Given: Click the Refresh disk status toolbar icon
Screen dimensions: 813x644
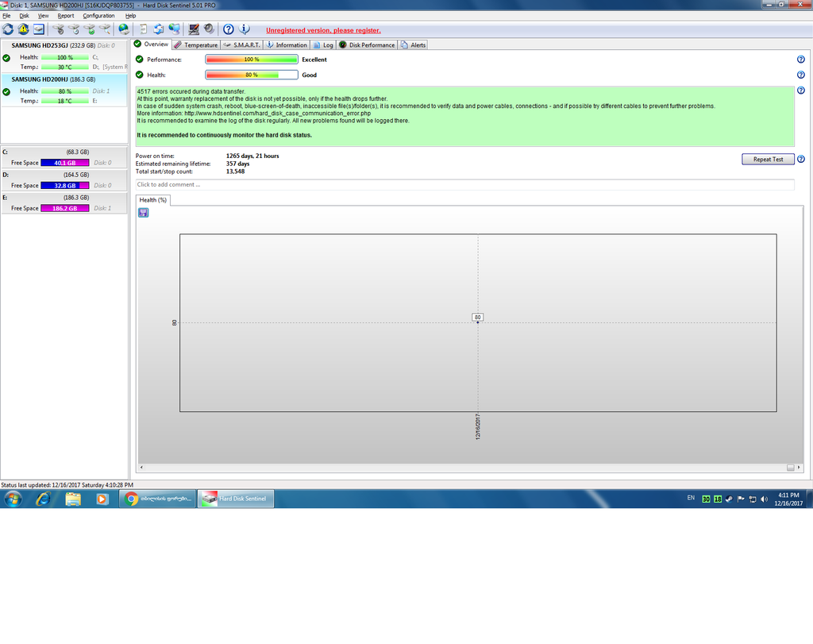Looking at the screenshot, I should (8, 29).
